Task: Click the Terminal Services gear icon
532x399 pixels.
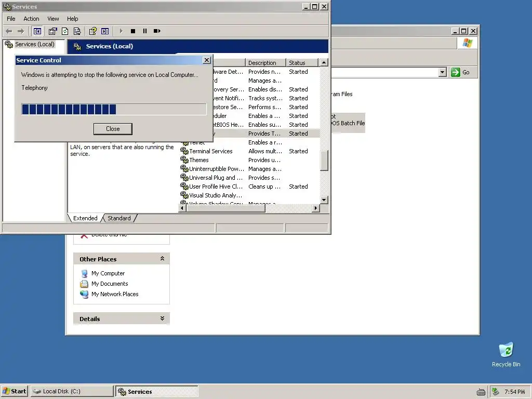Action: click(184, 151)
